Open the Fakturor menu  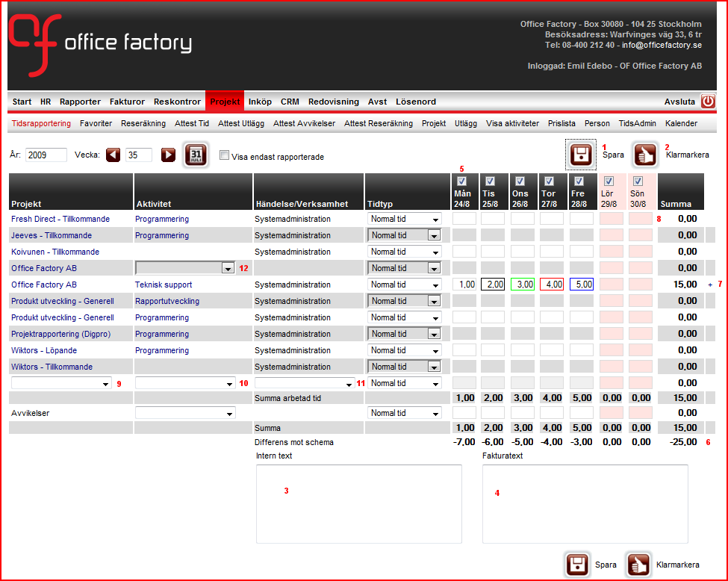[127, 102]
